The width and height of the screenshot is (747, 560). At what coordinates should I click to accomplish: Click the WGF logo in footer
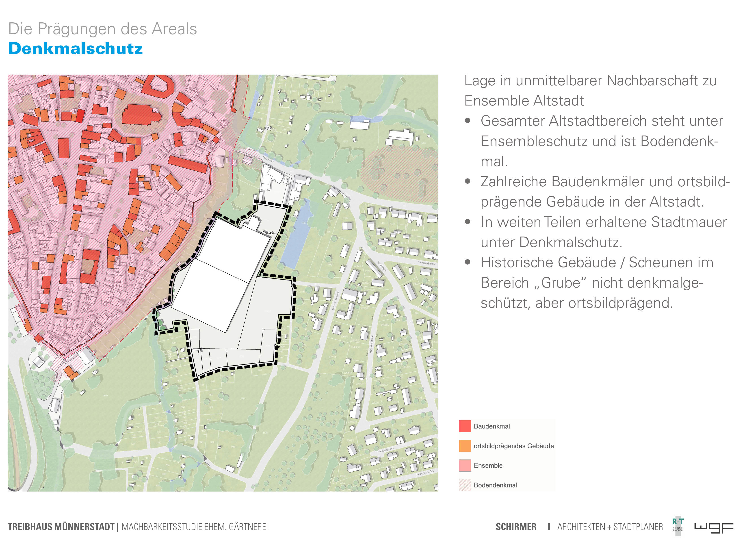[714, 528]
